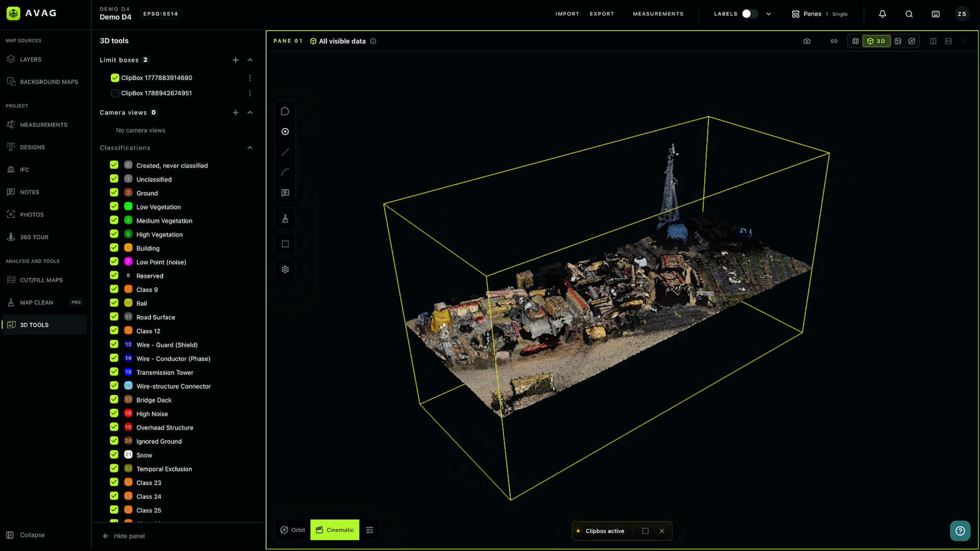Click the AVAG logo

pyautogui.click(x=32, y=13)
